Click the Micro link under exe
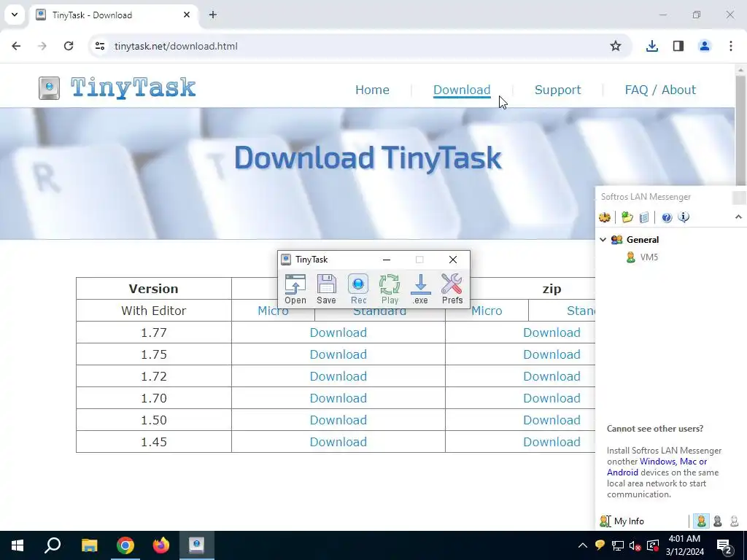This screenshot has height=560, width=747. (x=273, y=312)
